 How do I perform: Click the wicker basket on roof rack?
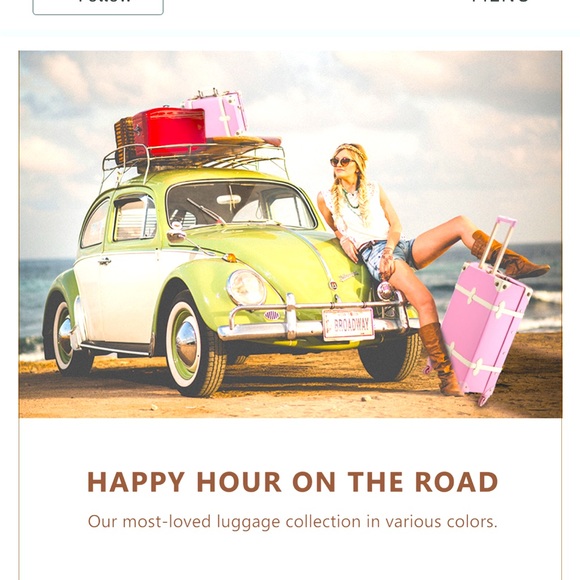pos(124,140)
